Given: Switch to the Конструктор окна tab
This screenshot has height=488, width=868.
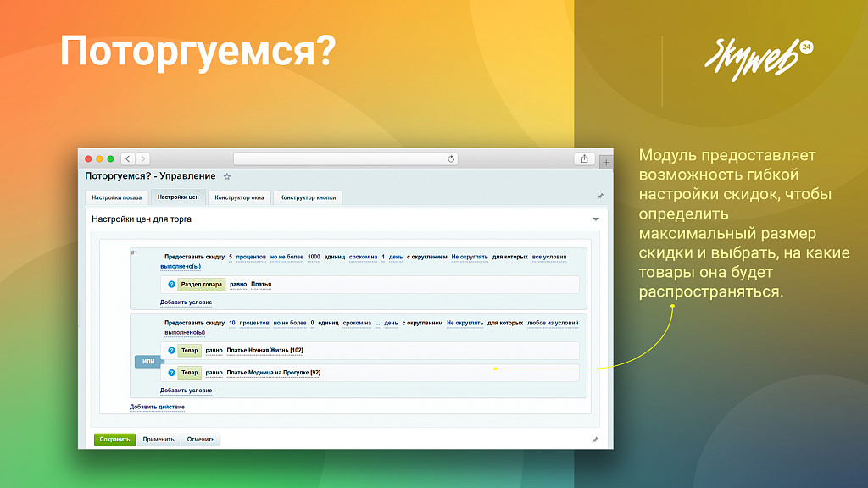Looking at the screenshot, I should coord(240,197).
